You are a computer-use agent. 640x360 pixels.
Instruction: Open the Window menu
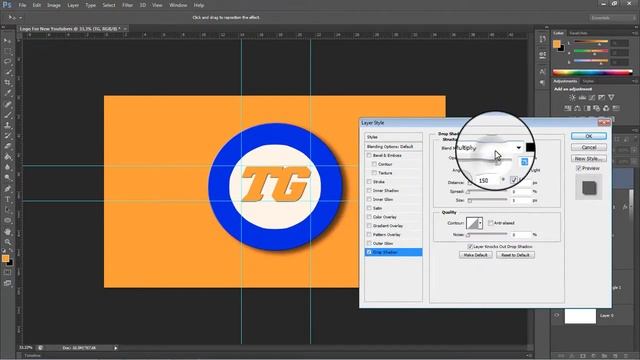tap(178, 5)
